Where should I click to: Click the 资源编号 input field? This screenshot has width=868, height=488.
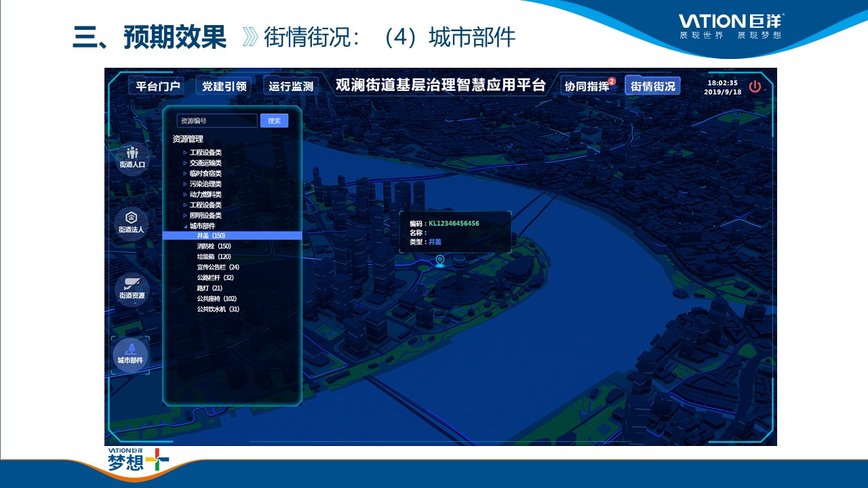point(216,121)
